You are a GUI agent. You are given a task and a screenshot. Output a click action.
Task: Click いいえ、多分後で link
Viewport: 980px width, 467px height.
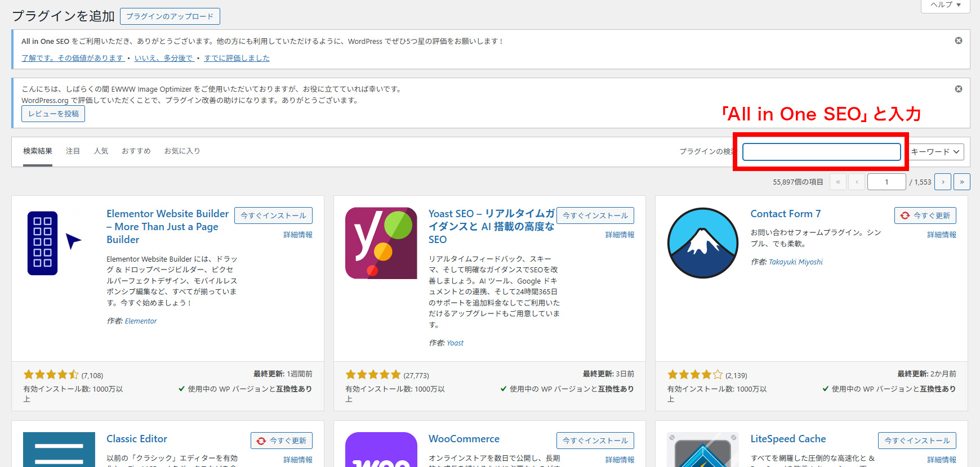click(164, 58)
